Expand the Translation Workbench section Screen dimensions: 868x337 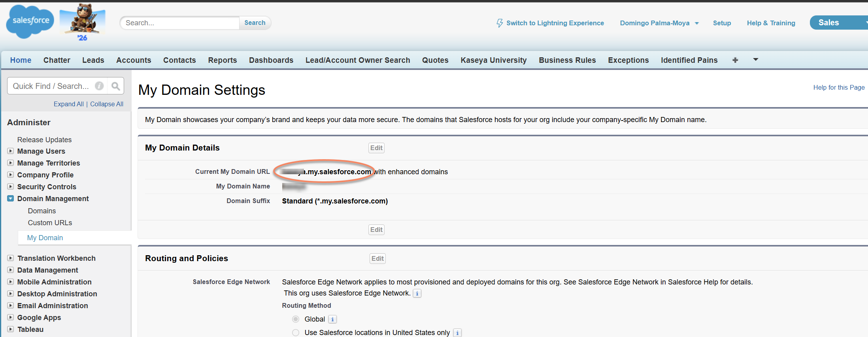coord(11,258)
